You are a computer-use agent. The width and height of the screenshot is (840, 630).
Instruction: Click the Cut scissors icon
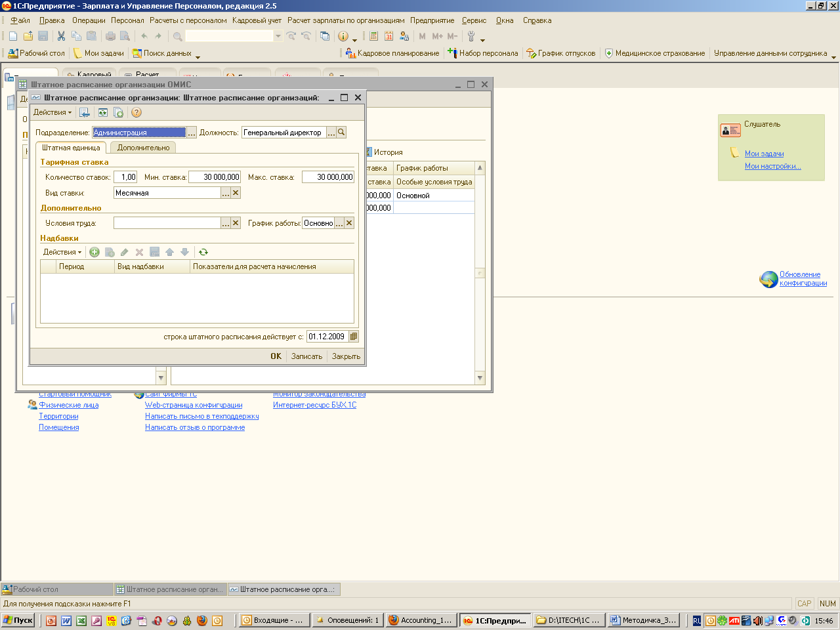click(61, 36)
